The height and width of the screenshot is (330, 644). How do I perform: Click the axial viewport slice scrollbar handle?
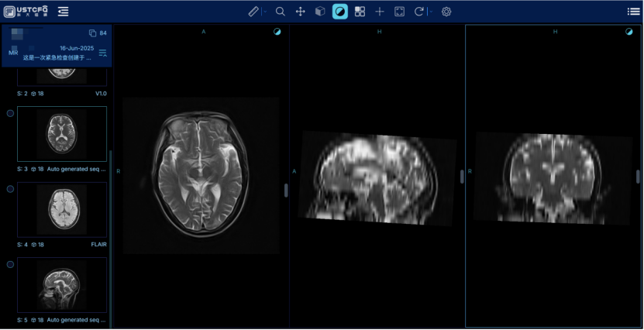[x=286, y=190]
